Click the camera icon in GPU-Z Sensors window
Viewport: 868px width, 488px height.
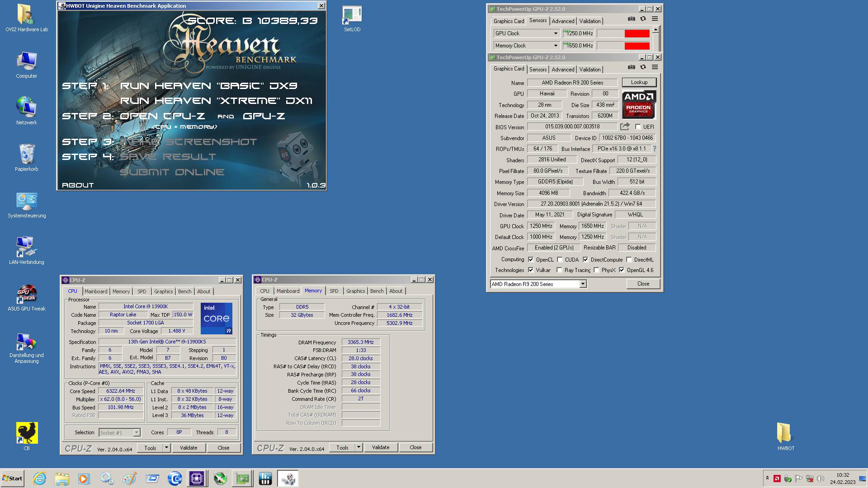631,19
